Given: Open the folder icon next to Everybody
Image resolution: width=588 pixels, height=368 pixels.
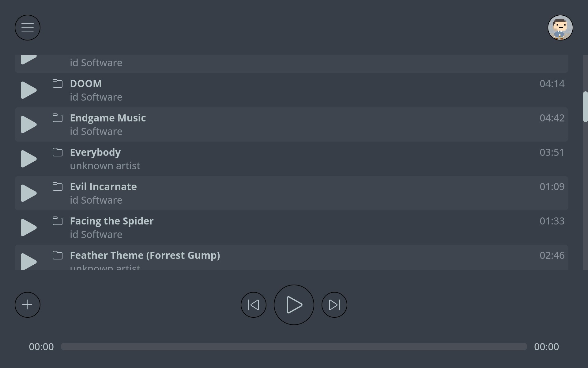Looking at the screenshot, I should [x=58, y=152].
